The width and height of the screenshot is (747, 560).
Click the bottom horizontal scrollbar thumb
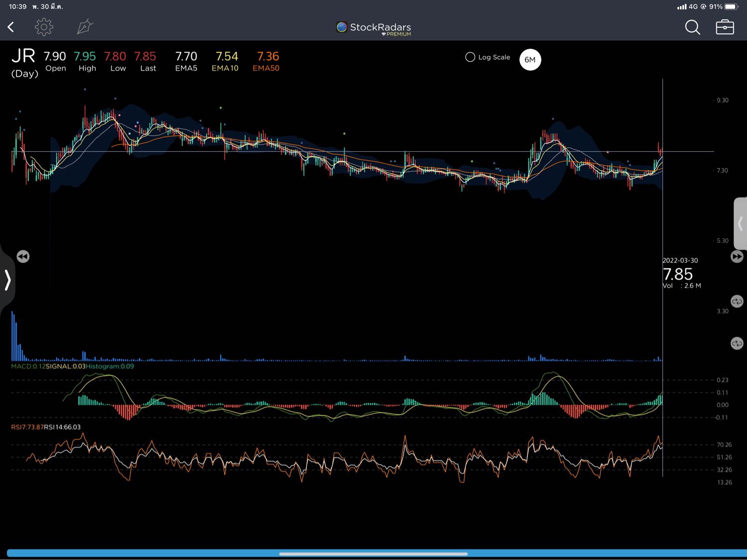coord(373,554)
